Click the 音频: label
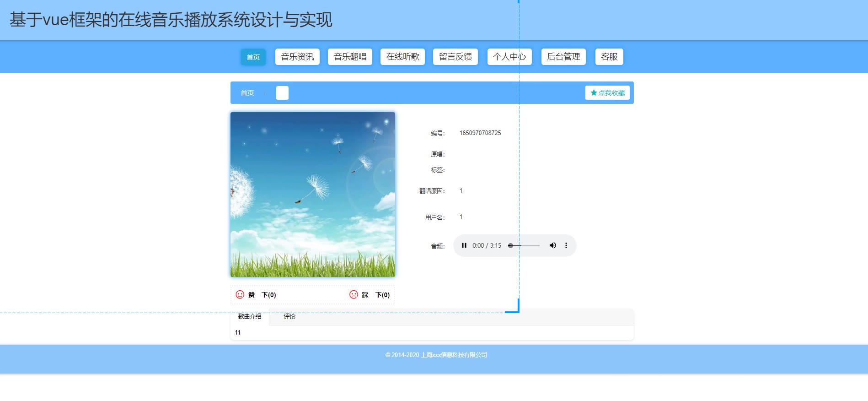The image size is (868, 401). point(438,246)
